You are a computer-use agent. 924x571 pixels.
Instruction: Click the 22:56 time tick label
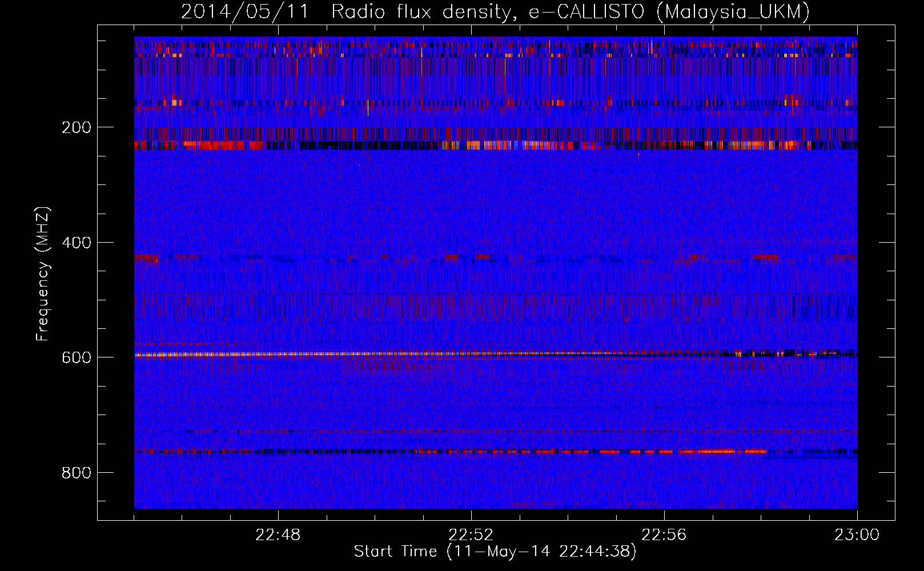[x=664, y=535]
